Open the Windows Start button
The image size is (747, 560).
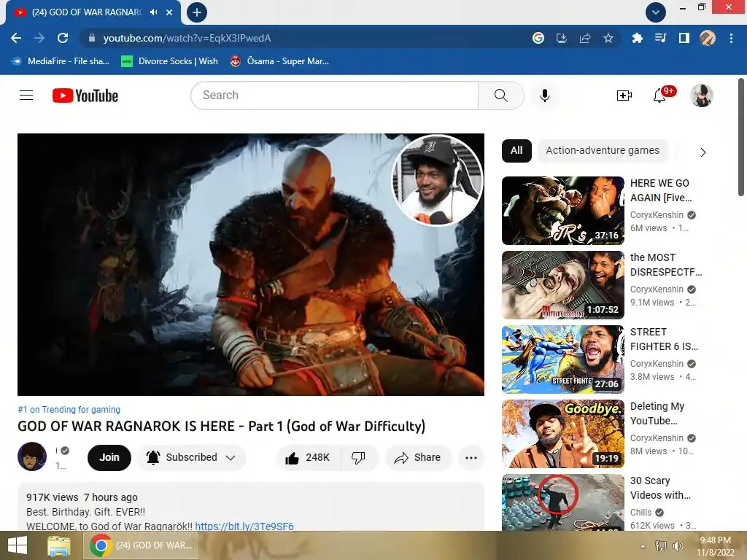coord(18,545)
